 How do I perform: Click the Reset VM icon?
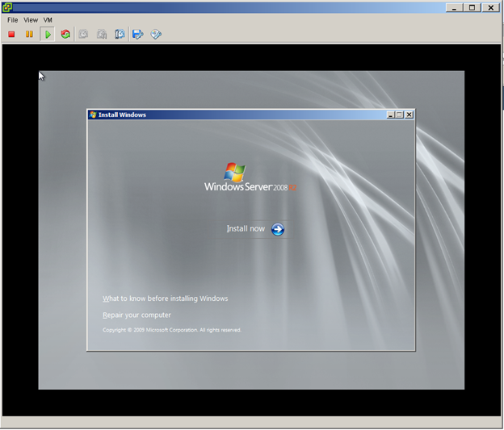click(x=65, y=34)
